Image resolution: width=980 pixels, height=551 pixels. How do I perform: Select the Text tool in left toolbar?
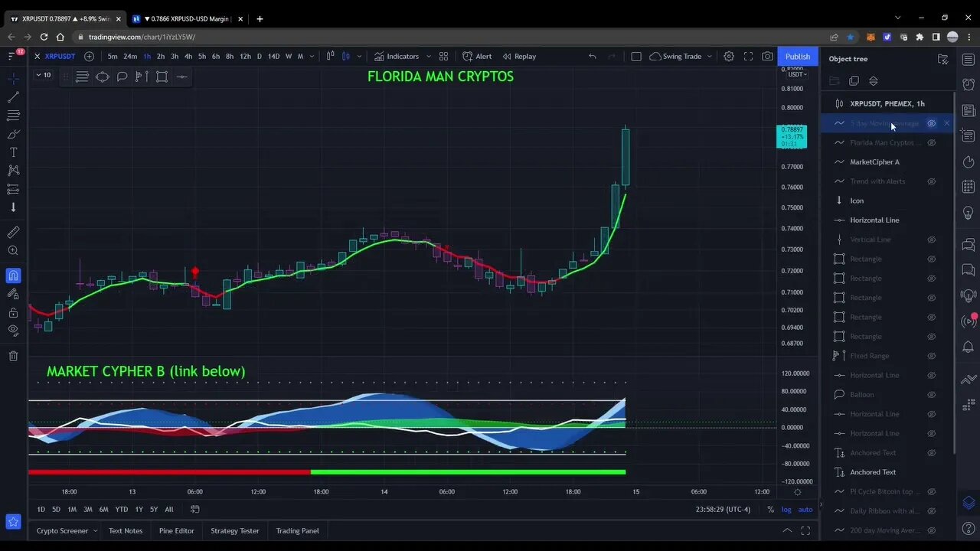click(x=13, y=152)
